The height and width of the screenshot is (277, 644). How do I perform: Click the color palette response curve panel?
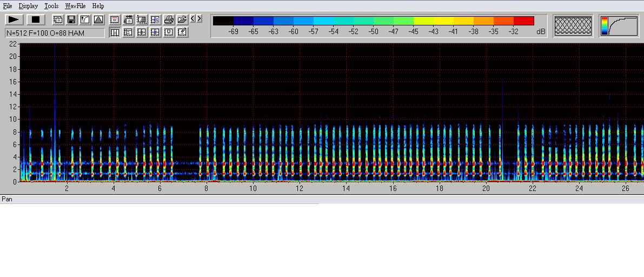click(x=619, y=26)
